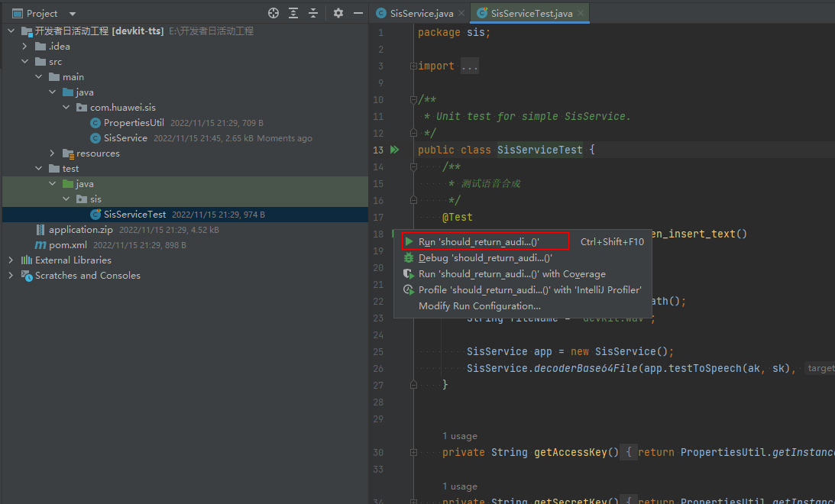
Task: Open Project panel settings gear
Action: tap(338, 13)
